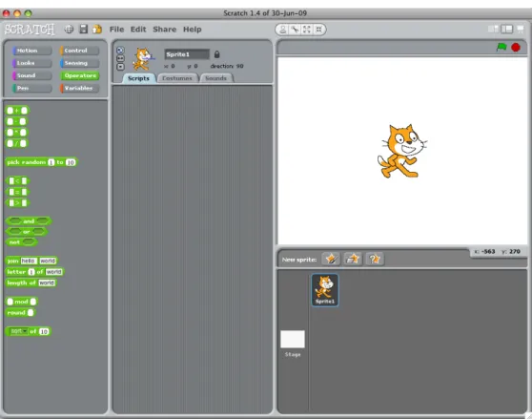This screenshot has width=532, height=419.
Task: Click the globe language icon
Action: tap(69, 30)
